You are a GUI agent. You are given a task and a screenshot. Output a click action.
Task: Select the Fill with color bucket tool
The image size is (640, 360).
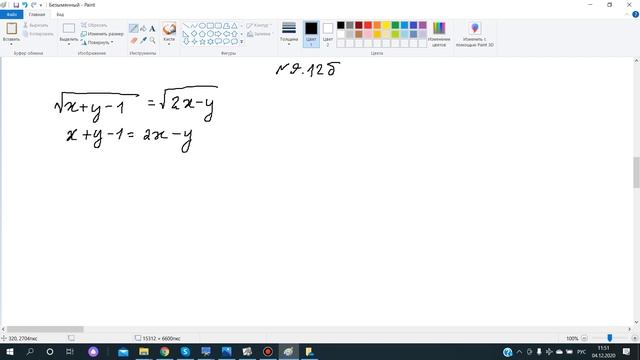coord(143,29)
